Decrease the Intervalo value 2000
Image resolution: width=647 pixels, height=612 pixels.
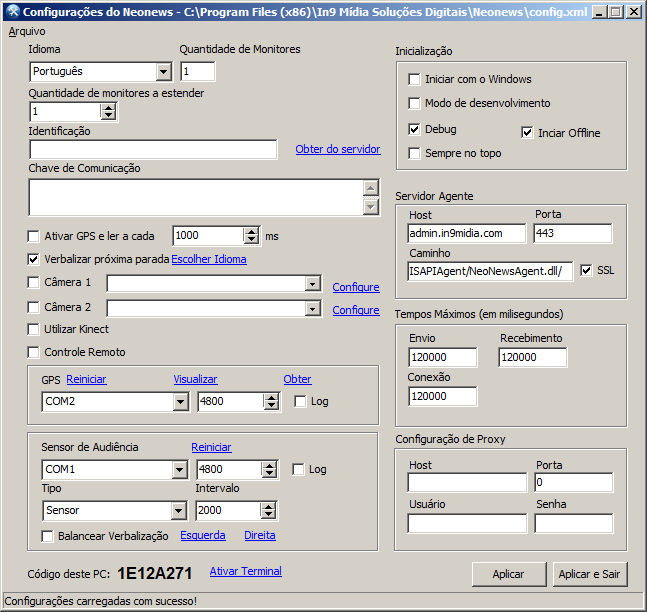(268, 515)
